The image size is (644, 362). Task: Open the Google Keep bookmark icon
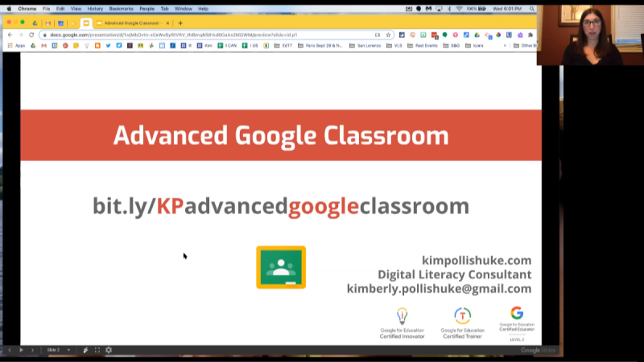(x=76, y=46)
